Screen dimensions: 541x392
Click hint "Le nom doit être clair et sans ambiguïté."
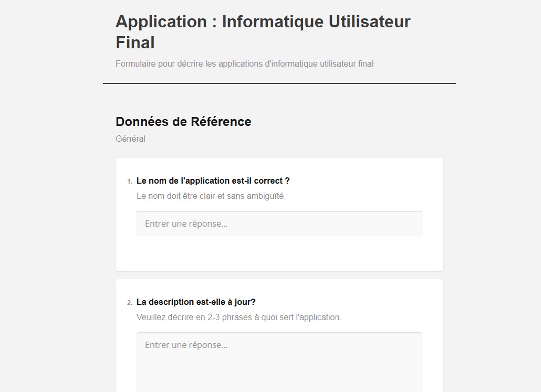pos(211,196)
